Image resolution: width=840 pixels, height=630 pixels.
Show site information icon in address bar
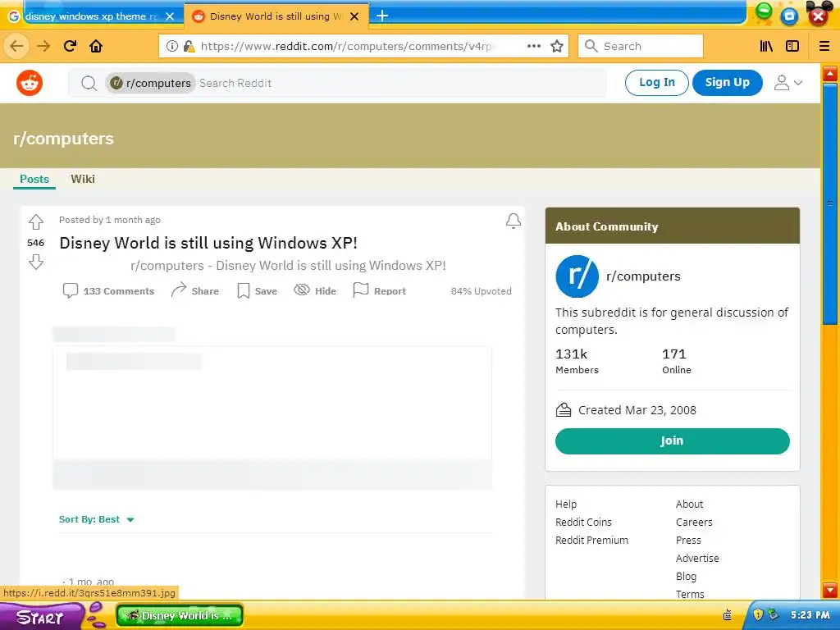click(x=172, y=46)
